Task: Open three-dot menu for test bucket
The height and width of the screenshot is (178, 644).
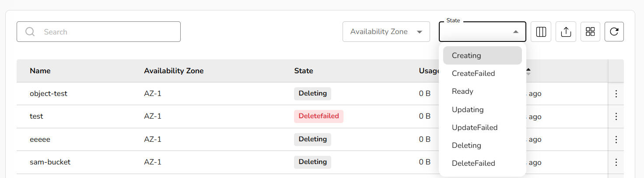Action: coord(616,116)
